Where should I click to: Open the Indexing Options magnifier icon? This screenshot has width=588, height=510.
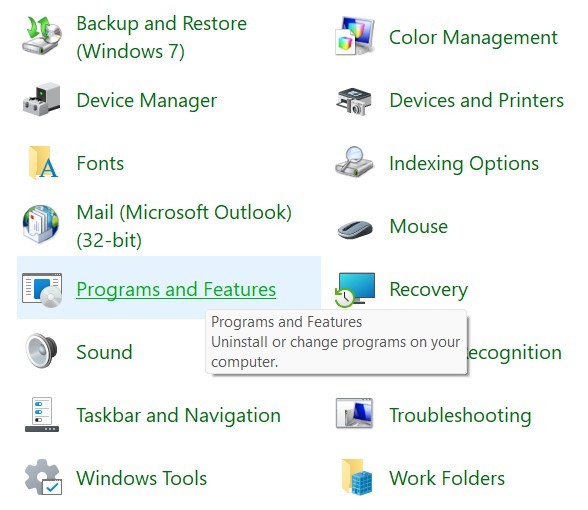tap(354, 162)
